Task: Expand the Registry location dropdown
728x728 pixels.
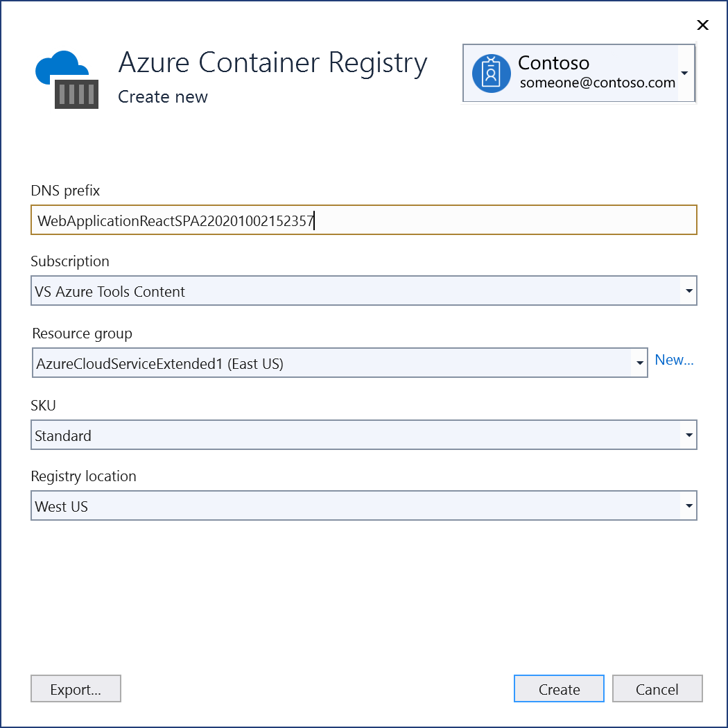Action: (688, 505)
